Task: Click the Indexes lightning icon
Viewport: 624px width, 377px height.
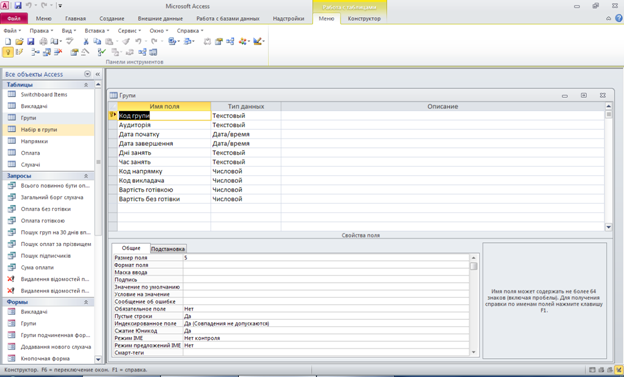Action: point(19,52)
